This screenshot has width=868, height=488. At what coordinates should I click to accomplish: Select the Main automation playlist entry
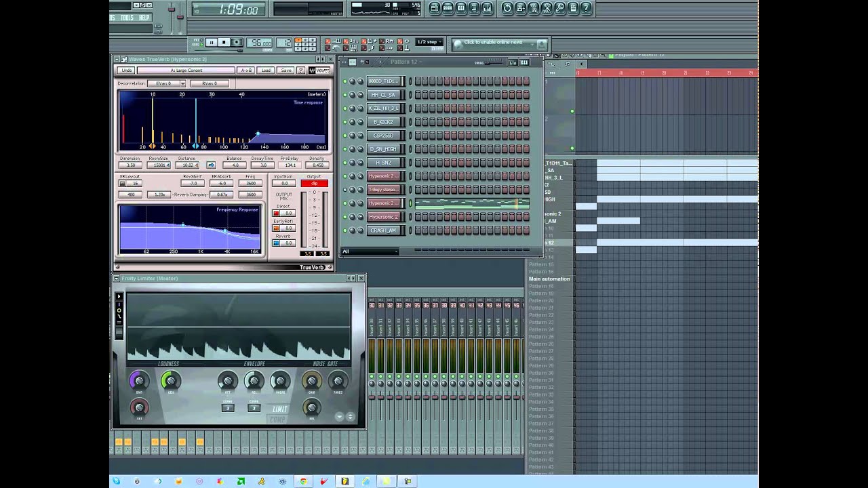pyautogui.click(x=549, y=279)
